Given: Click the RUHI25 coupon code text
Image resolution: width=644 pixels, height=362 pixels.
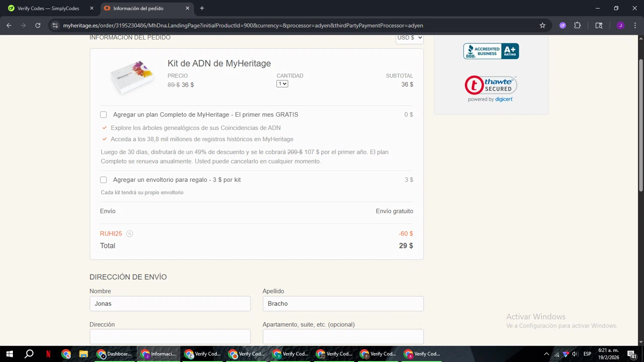Looking at the screenshot, I should tap(111, 234).
